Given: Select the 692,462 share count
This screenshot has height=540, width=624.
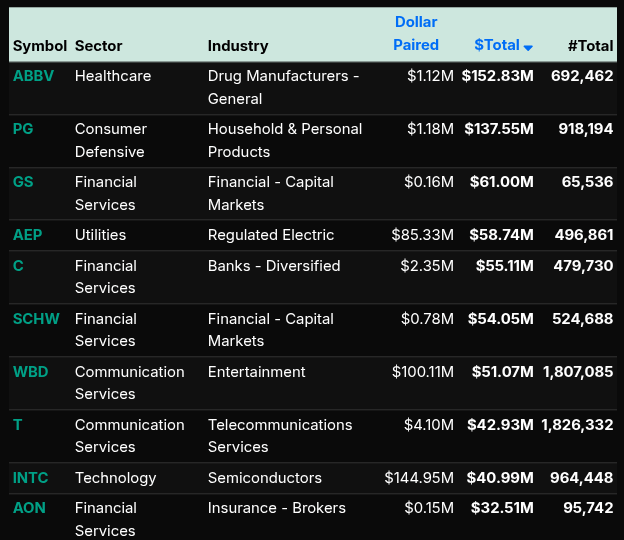Looking at the screenshot, I should (x=582, y=76).
